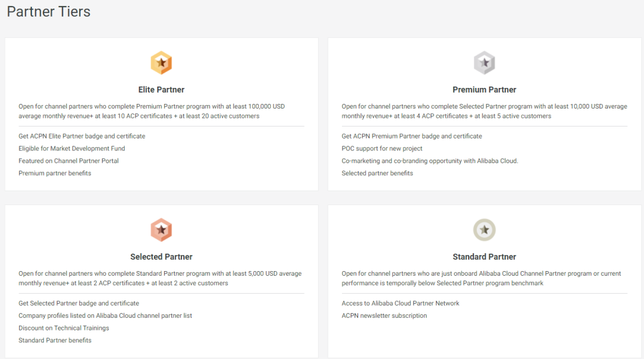Click the silver Premium Partner badge icon
644x359 pixels.
[x=485, y=63]
